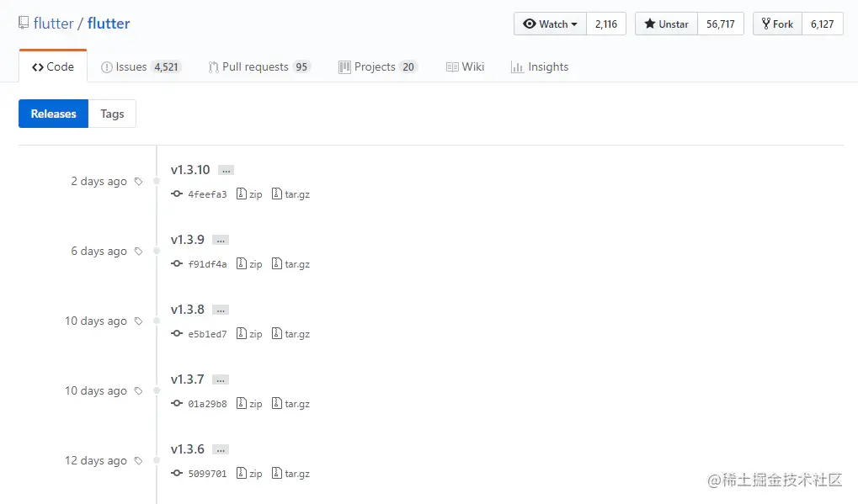Open commit e5b1ed7
Viewport: 858px width, 504px height.
pyautogui.click(x=207, y=334)
